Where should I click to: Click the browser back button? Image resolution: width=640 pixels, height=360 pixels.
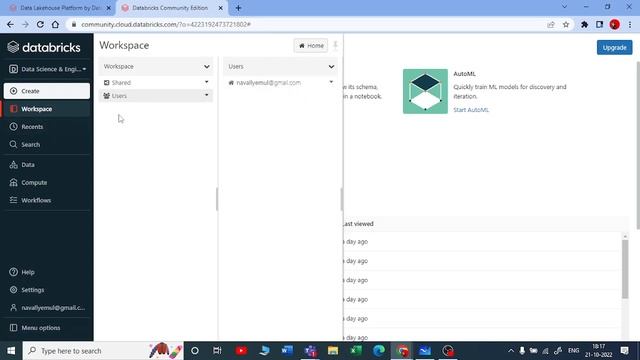(10, 24)
